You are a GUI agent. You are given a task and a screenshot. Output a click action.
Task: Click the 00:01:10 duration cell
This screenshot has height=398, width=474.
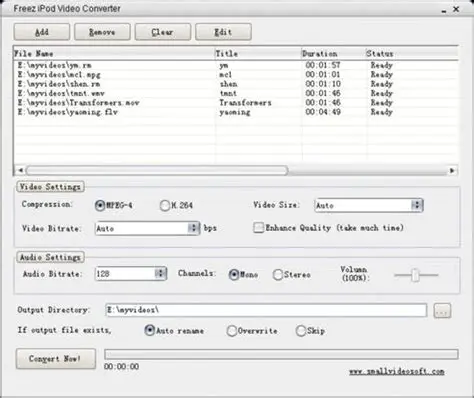[323, 84]
